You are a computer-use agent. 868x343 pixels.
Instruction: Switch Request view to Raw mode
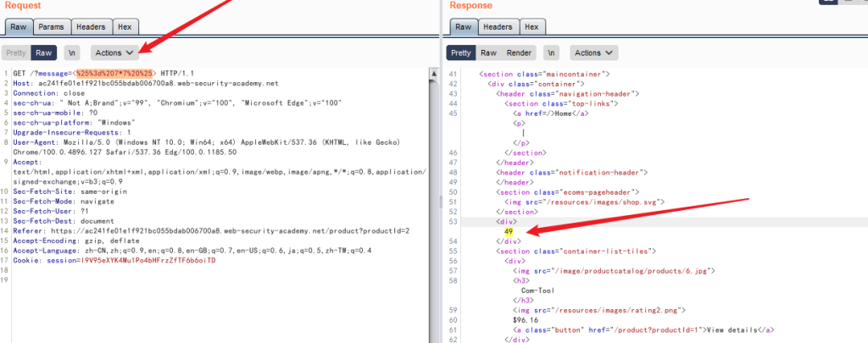(x=45, y=53)
